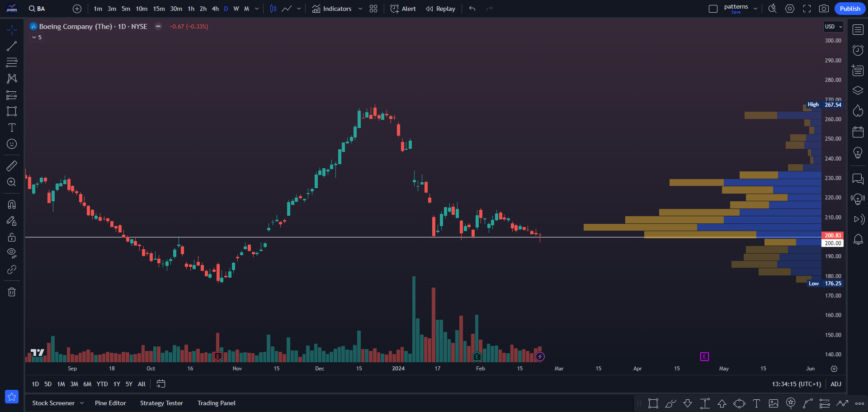Image resolution: width=868 pixels, height=412 pixels.
Task: Open the forecasting and measurement tools
Action: pyautogui.click(x=12, y=95)
